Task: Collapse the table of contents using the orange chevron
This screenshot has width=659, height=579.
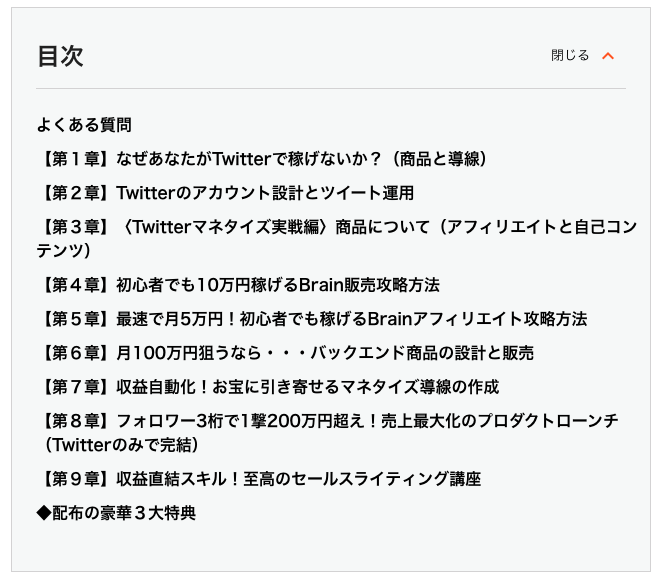Action: tap(608, 56)
